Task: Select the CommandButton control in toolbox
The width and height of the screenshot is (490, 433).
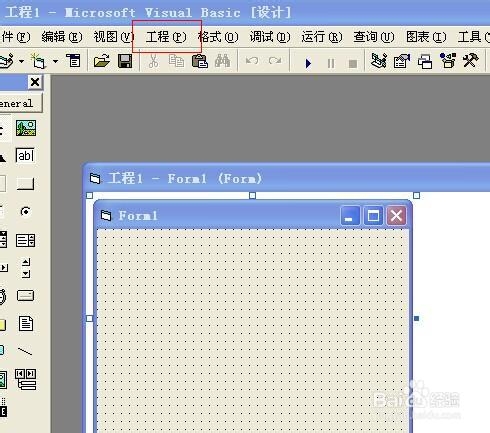Action: (25, 184)
